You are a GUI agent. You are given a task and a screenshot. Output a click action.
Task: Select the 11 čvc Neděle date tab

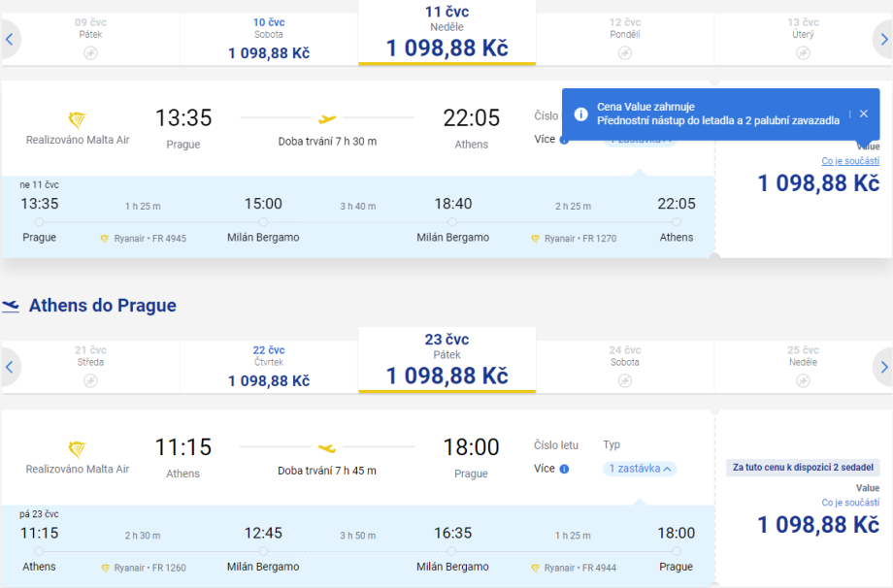point(446,33)
